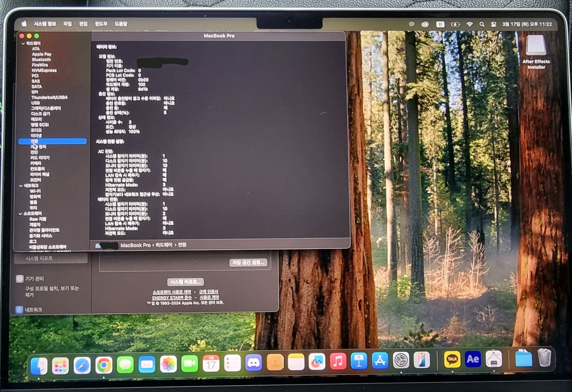Open the Music app from the dock
This screenshot has height=392, width=572.
point(338,361)
